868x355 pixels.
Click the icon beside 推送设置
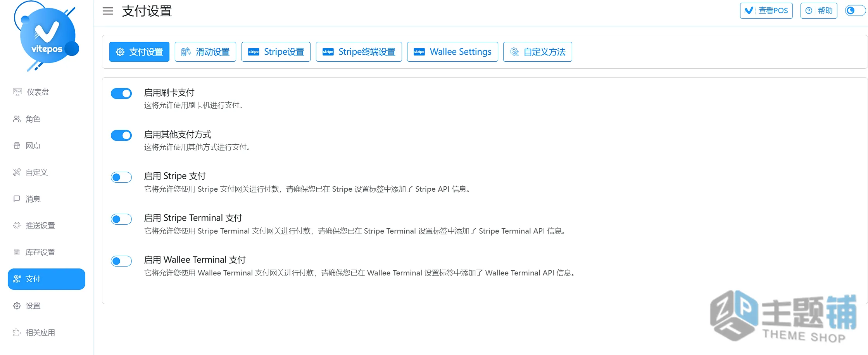(x=17, y=225)
